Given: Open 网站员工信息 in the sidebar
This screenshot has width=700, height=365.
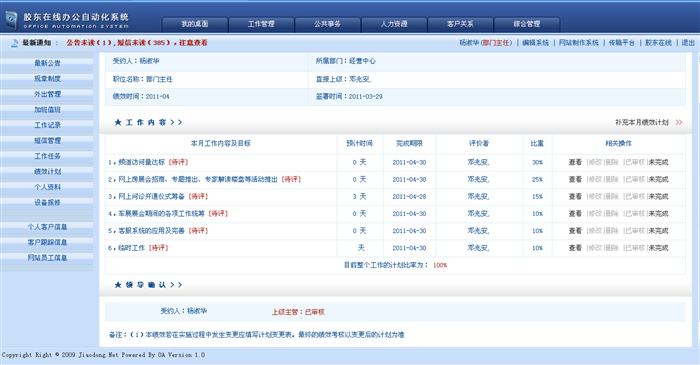Looking at the screenshot, I should pyautogui.click(x=47, y=258).
